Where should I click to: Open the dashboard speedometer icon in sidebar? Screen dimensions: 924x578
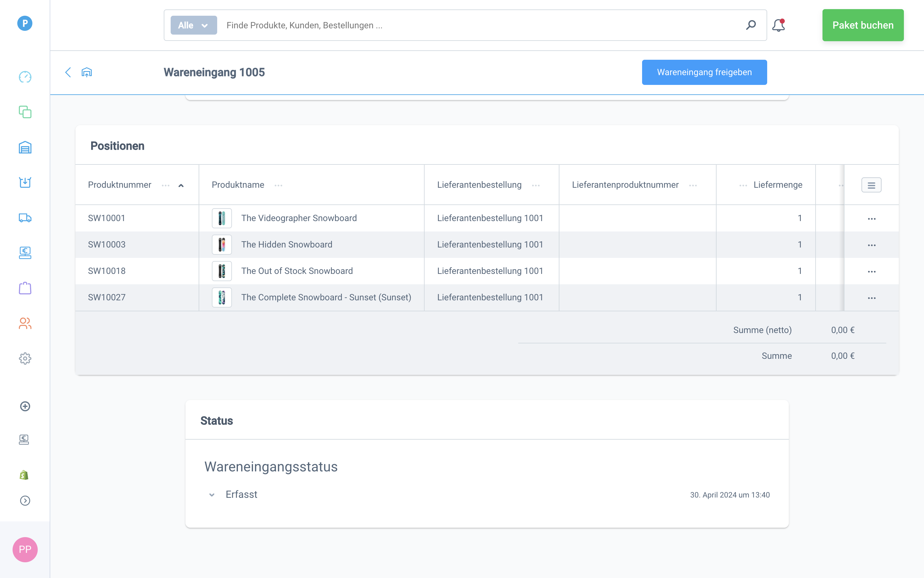coord(25,77)
